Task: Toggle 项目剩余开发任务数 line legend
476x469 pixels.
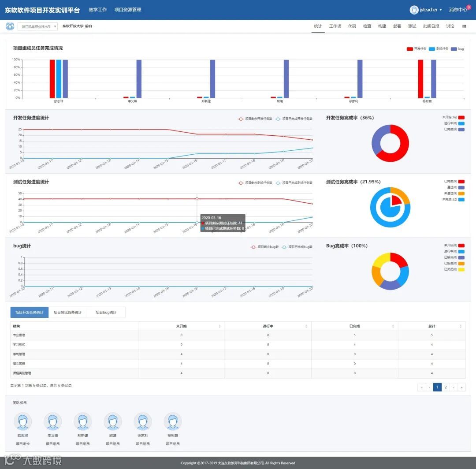Action: tap(255, 119)
